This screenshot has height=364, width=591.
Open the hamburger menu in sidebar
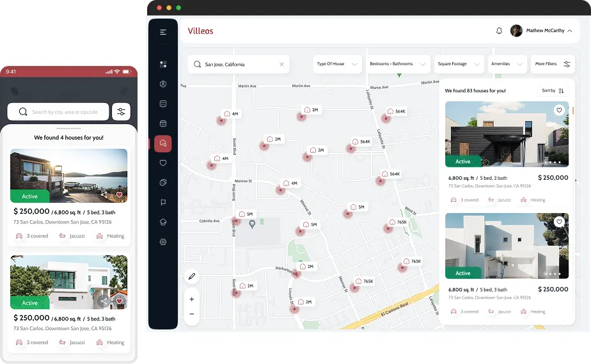click(x=163, y=32)
